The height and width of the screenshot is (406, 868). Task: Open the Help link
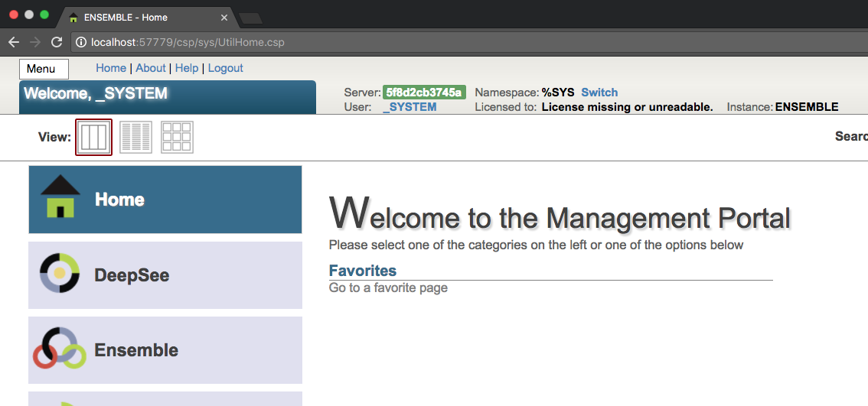(187, 68)
